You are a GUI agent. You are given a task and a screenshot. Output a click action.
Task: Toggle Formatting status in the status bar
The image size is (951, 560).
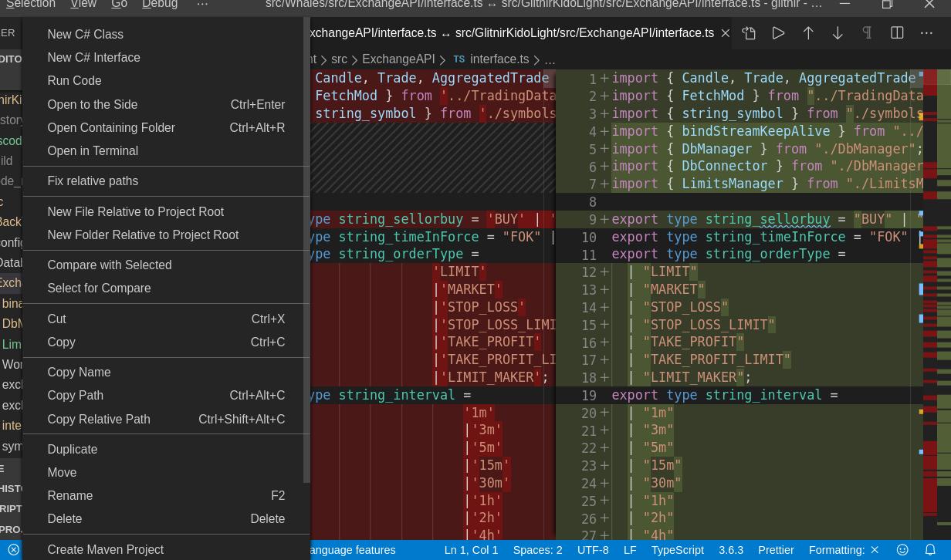click(843, 550)
